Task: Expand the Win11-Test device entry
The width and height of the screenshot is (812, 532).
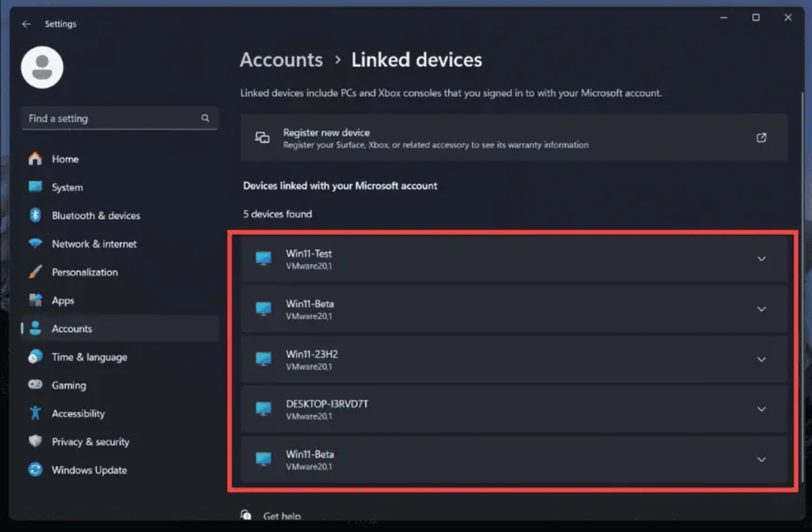Action: [761, 259]
